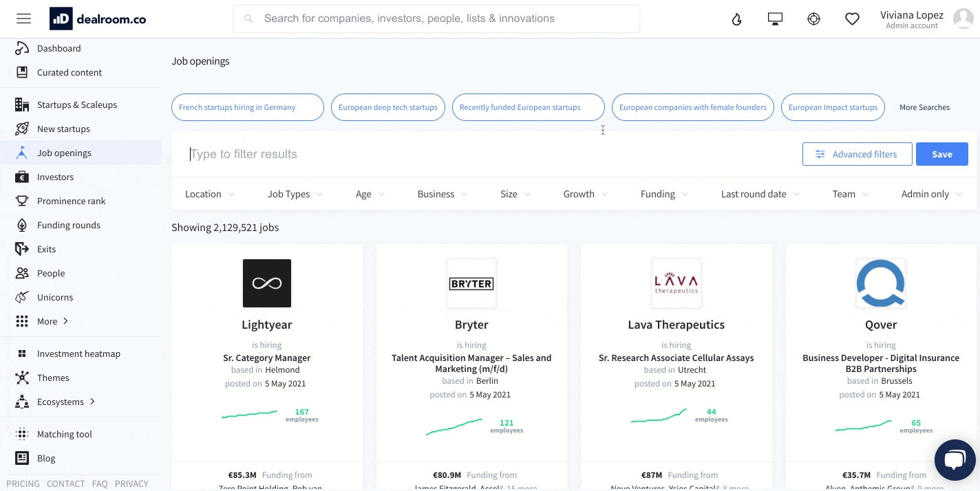This screenshot has width=980, height=491.
Task: Click the Startups & Scaleups building icon
Action: (x=22, y=105)
